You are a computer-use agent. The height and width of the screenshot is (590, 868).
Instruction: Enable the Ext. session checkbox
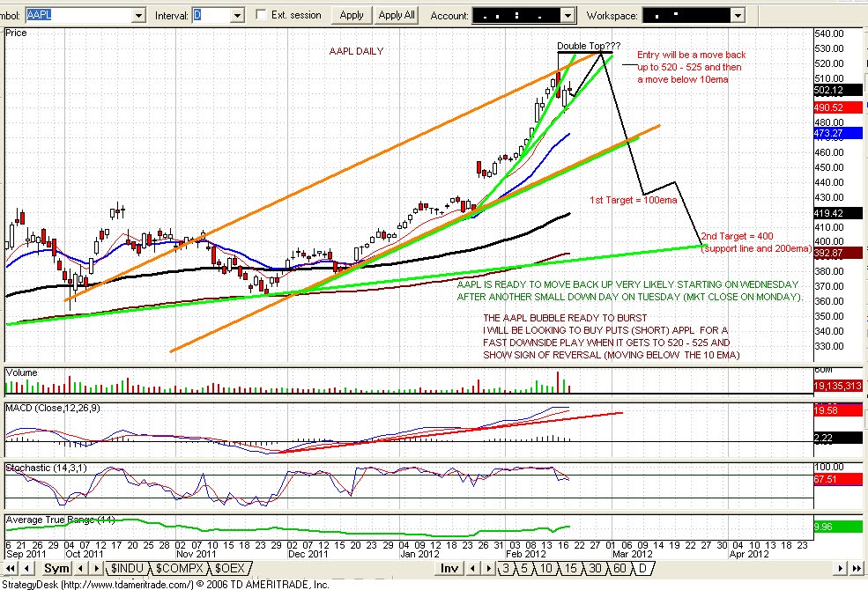[262, 15]
